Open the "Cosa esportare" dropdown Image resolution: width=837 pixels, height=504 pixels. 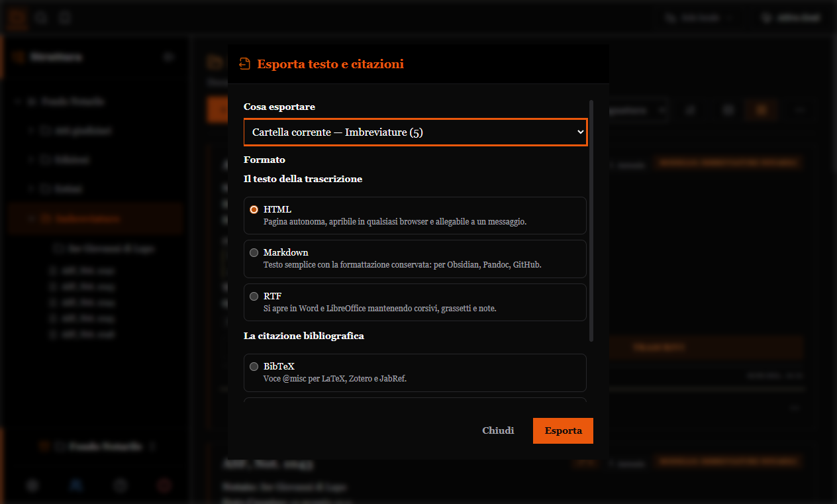[415, 132]
